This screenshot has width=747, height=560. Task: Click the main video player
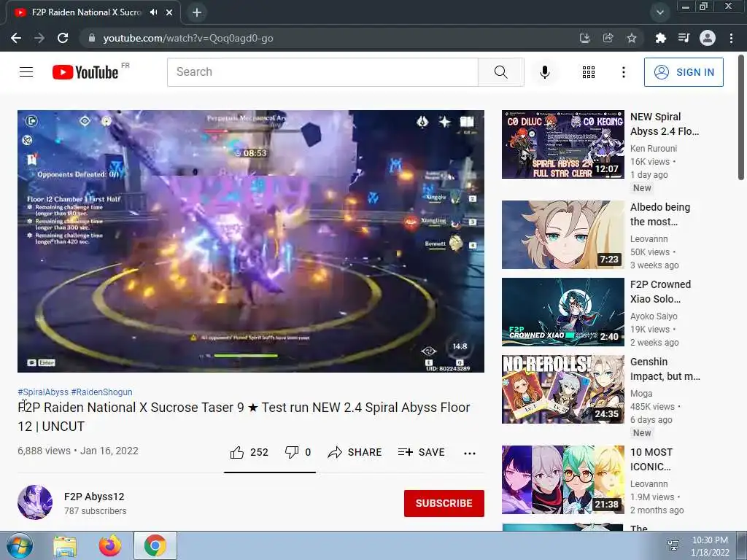tap(251, 241)
